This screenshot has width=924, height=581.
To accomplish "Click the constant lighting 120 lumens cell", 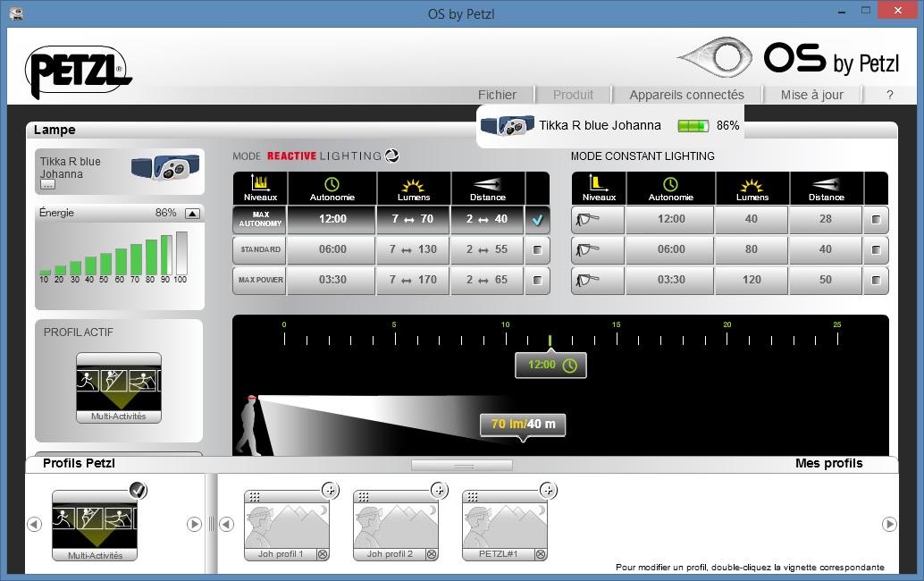I will pos(752,280).
